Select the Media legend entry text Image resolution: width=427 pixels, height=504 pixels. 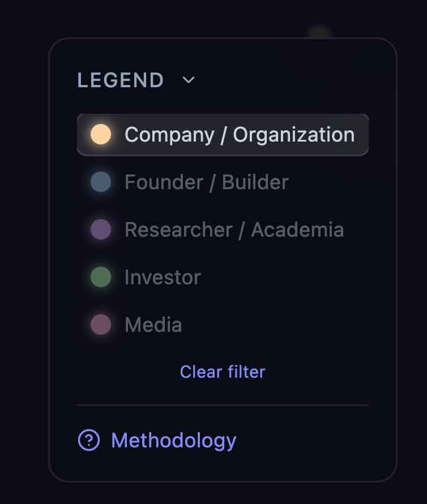pyautogui.click(x=153, y=325)
